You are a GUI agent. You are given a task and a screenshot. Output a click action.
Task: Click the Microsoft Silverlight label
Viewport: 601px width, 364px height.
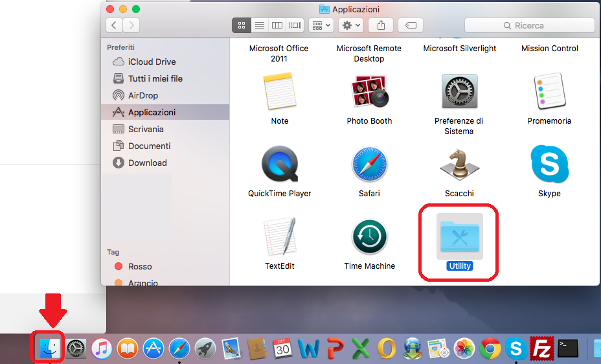tap(460, 49)
